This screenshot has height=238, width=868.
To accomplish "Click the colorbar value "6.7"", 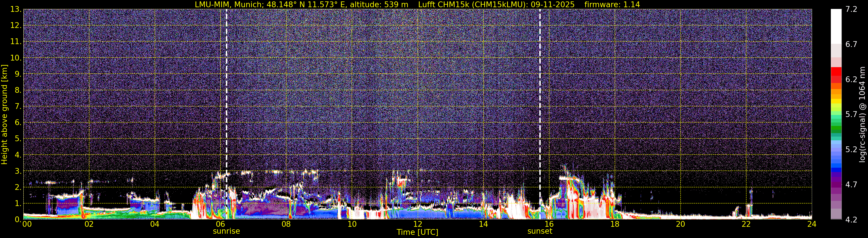I will coord(851,44).
